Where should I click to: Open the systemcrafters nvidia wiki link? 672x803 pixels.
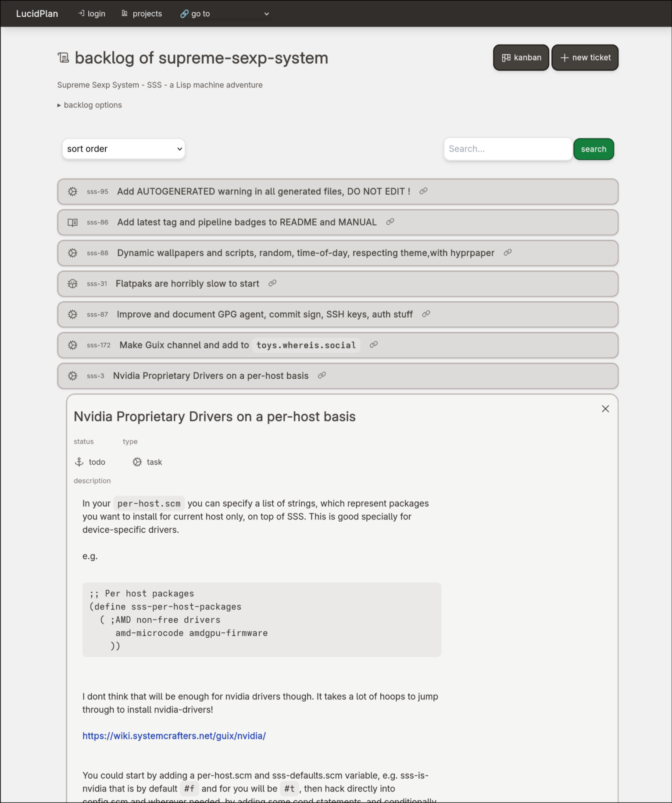tap(174, 736)
